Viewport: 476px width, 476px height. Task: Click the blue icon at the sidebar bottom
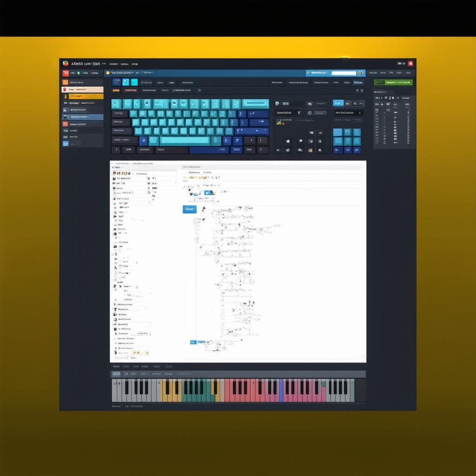click(x=66, y=144)
